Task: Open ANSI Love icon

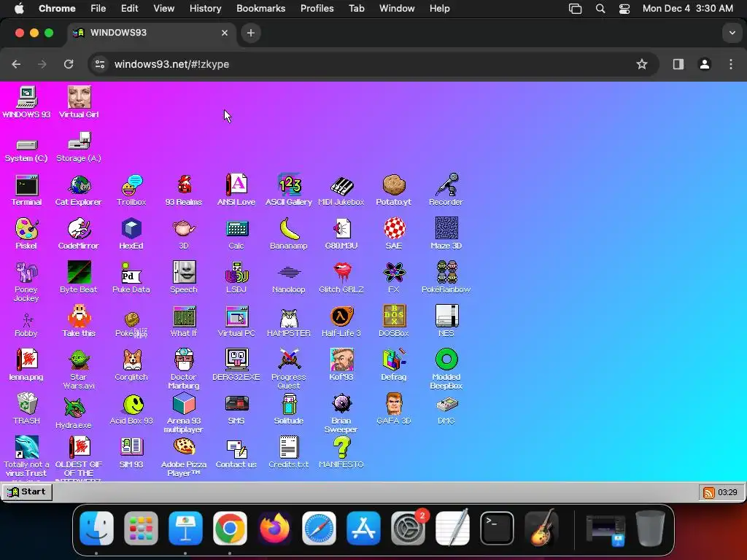Action: click(x=236, y=190)
